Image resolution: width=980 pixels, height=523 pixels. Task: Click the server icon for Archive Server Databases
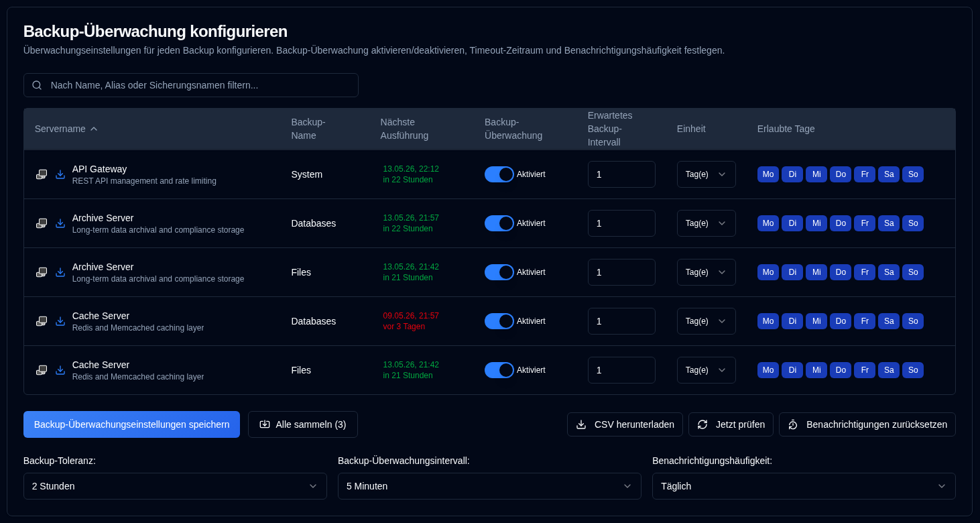(42, 223)
